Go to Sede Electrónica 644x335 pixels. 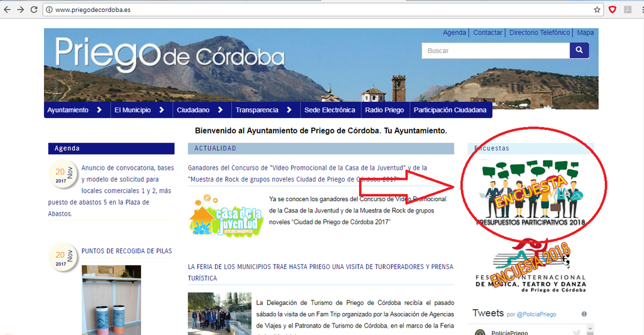[x=330, y=110]
